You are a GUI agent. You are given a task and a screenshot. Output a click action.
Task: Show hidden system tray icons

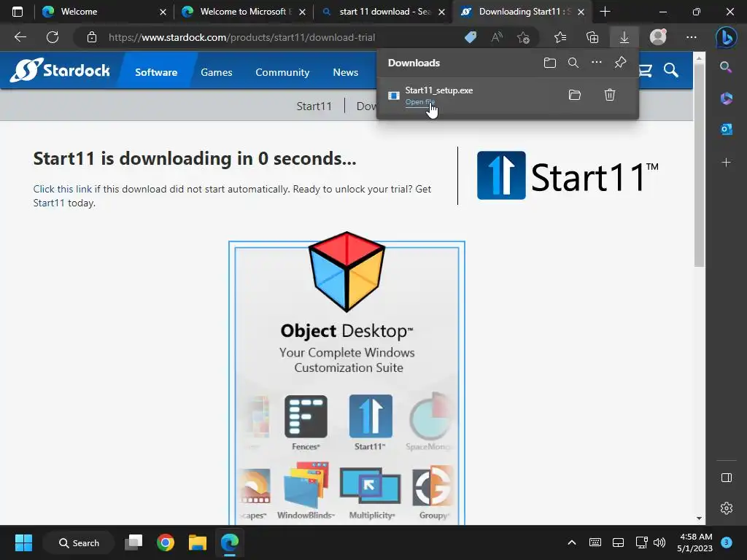point(572,542)
